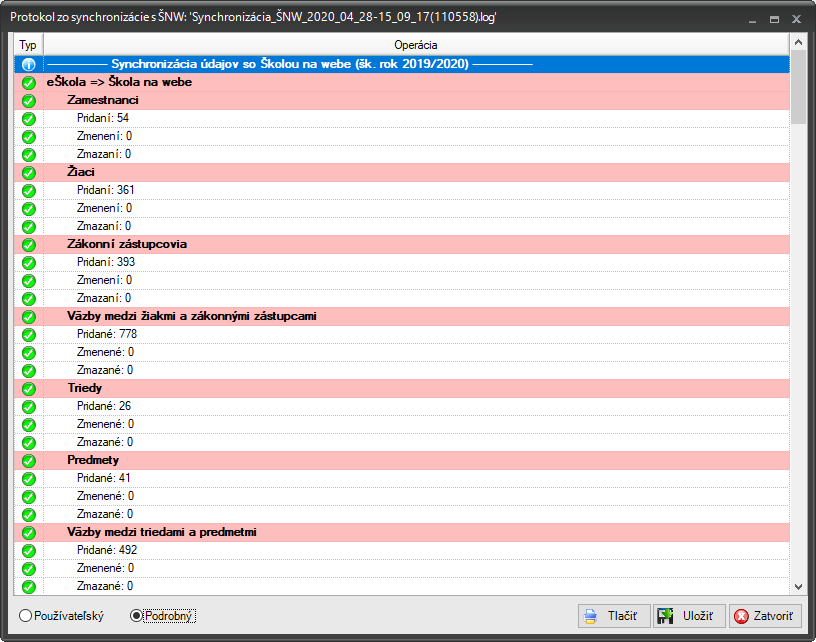Screen dimensions: 816x642
Task: Click check icon beside Predmety row
Action: [29, 461]
